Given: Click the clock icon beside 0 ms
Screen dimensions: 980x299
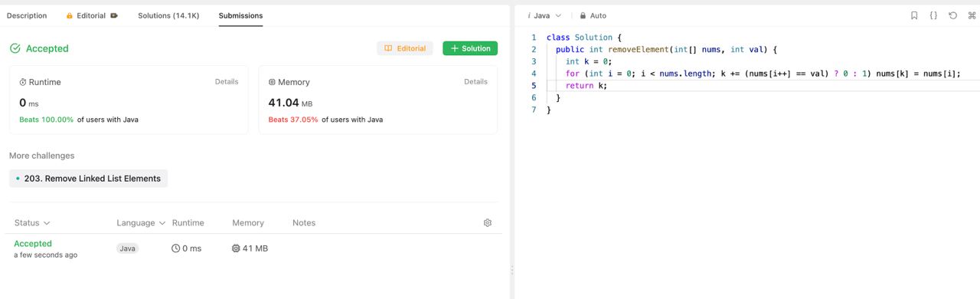Looking at the screenshot, I should pos(176,248).
